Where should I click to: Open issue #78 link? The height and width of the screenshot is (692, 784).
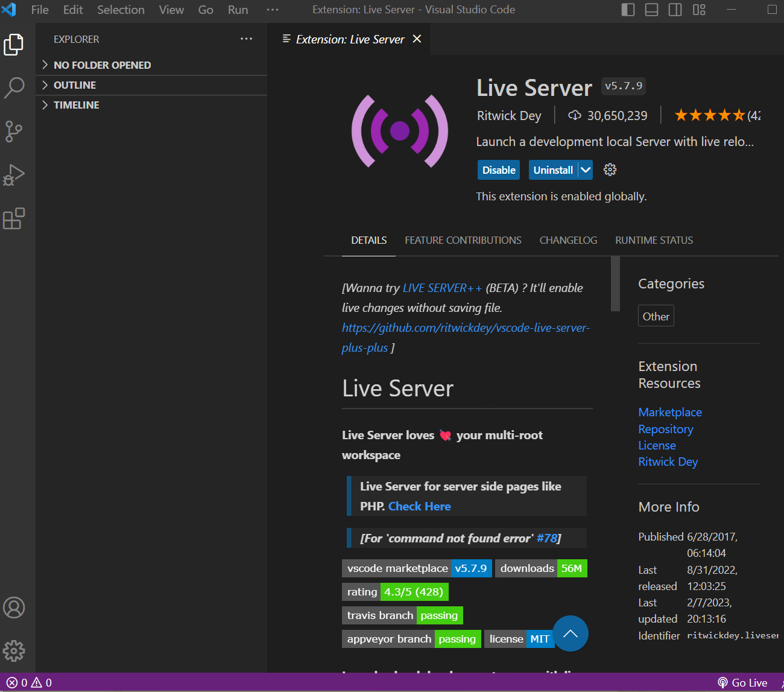tap(547, 538)
